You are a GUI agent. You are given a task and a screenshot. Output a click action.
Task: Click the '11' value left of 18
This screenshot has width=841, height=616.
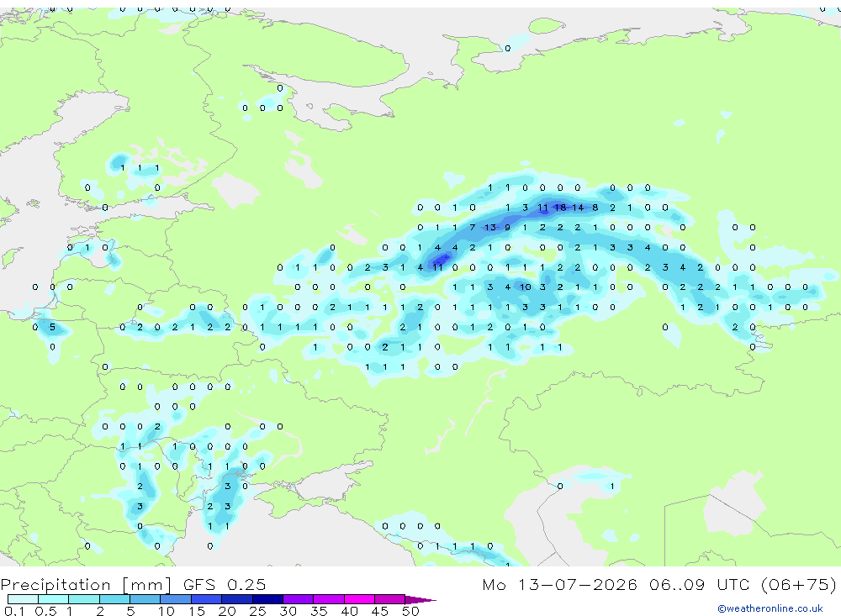tap(542, 208)
